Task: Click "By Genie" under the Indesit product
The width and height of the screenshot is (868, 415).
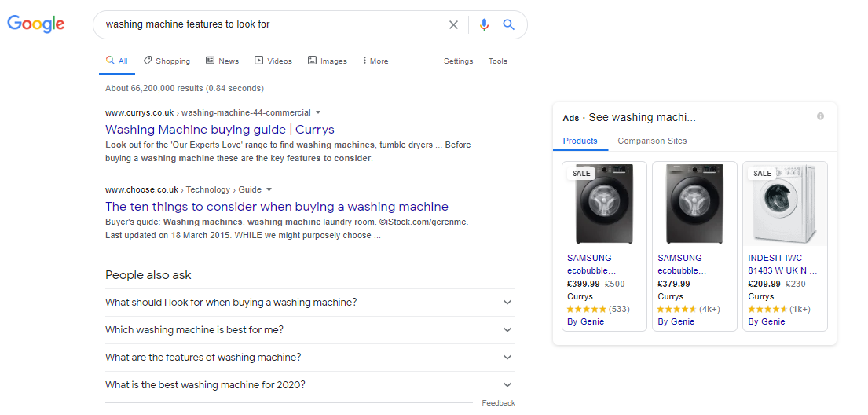Action: 766,321
